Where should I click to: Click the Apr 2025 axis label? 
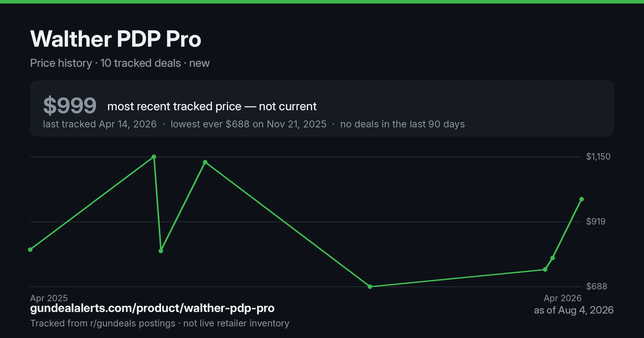point(49,298)
